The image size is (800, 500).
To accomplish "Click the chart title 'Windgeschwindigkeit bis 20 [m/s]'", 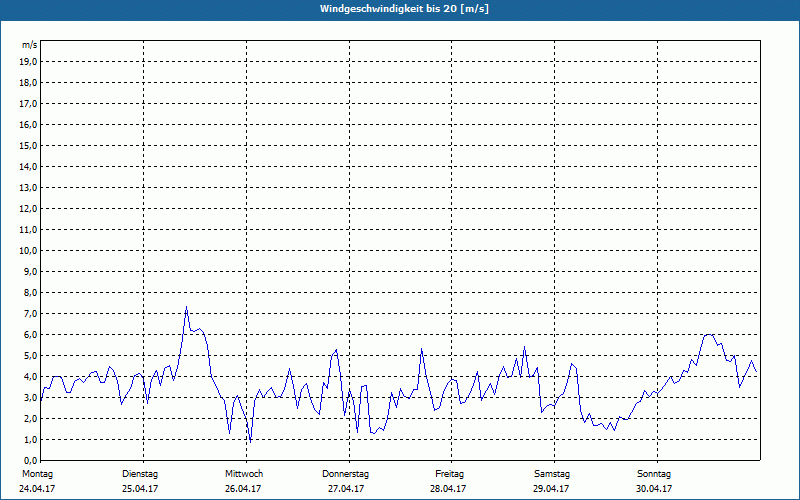I will click(x=404, y=9).
